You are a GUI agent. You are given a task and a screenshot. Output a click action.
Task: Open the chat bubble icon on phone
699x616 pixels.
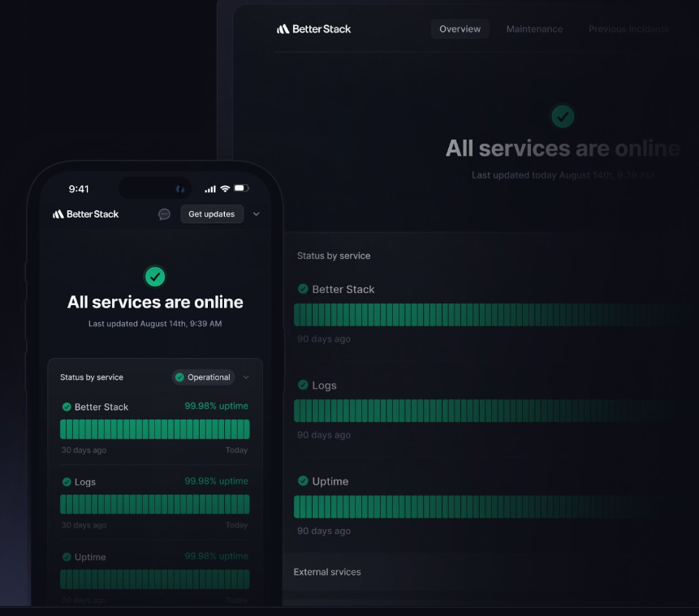(164, 214)
